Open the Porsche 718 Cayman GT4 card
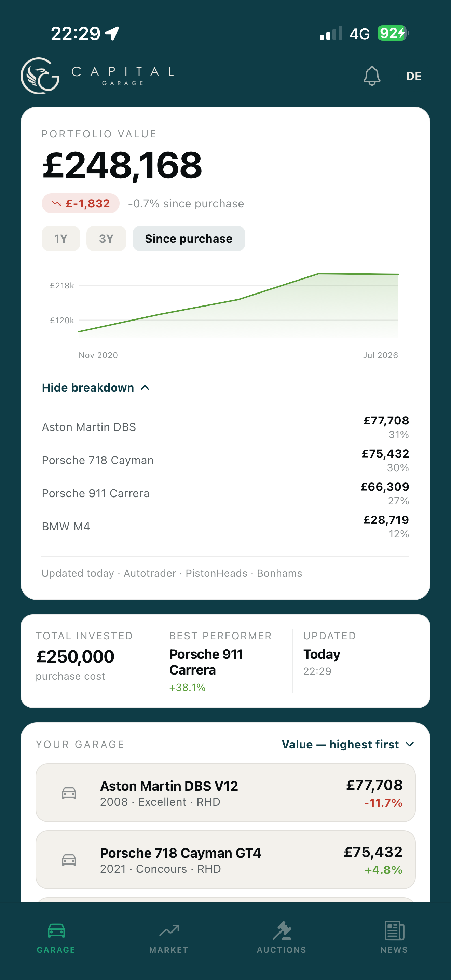 coord(225,860)
